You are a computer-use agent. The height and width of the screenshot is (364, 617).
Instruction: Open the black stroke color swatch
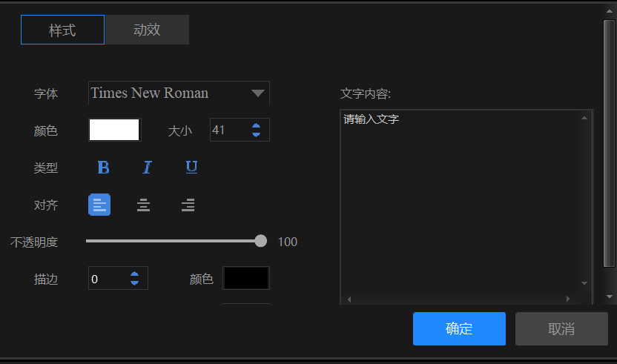pos(246,278)
